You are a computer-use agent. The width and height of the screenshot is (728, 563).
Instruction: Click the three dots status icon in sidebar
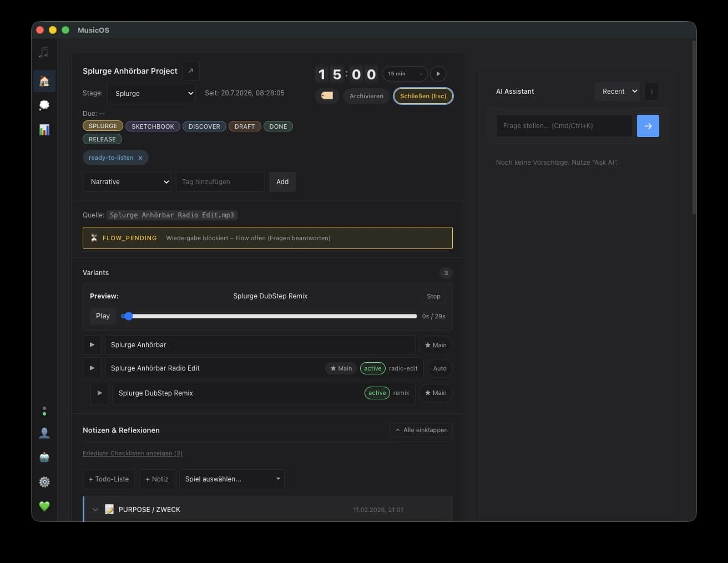tap(44, 411)
